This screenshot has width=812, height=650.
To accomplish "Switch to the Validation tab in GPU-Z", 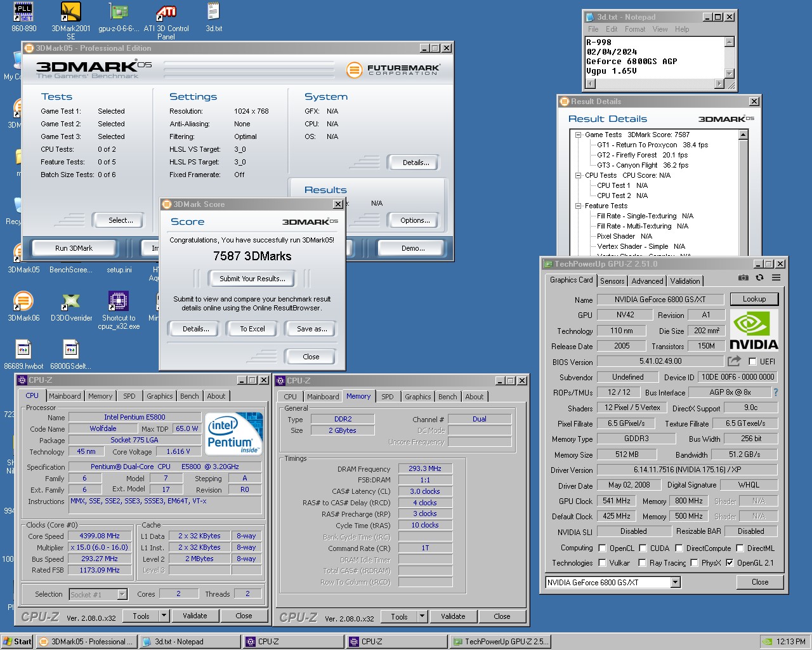I will tap(685, 281).
